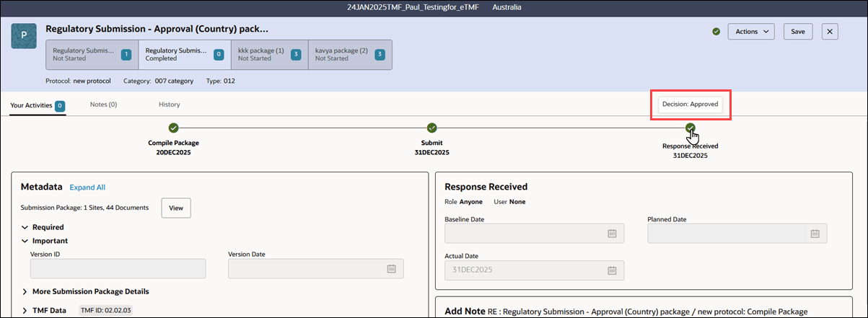Open the Actions dropdown menu
The image size is (868, 318).
point(751,32)
